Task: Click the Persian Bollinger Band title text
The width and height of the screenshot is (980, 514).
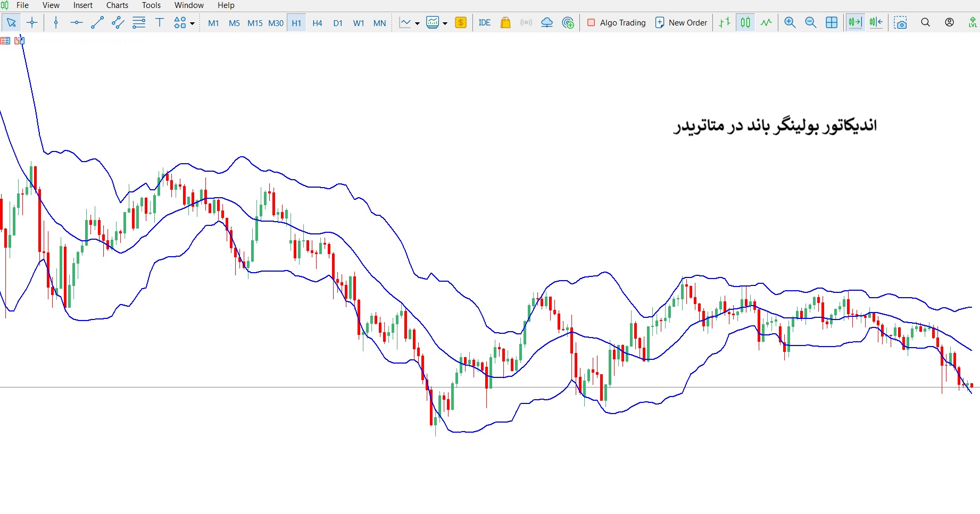Action: [775, 126]
